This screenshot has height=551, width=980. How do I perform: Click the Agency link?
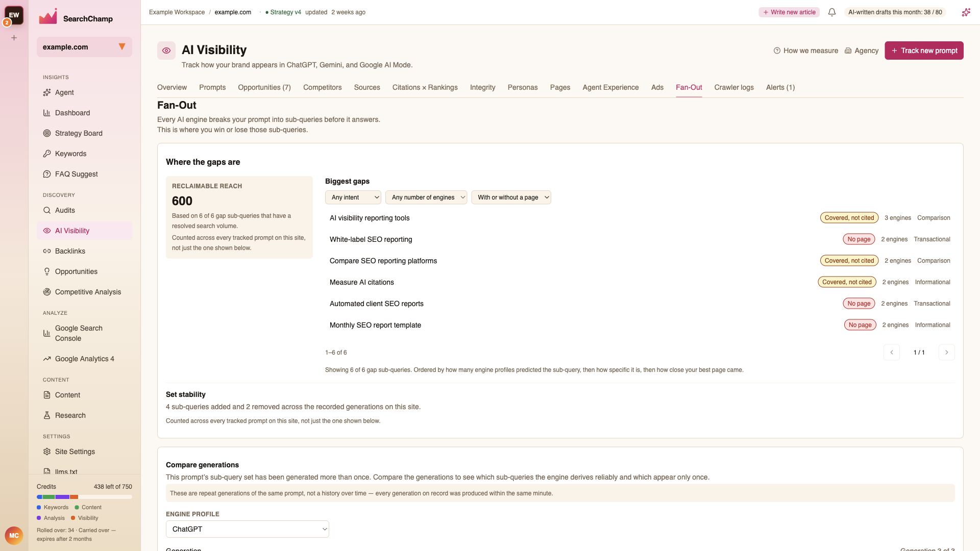coord(862,51)
